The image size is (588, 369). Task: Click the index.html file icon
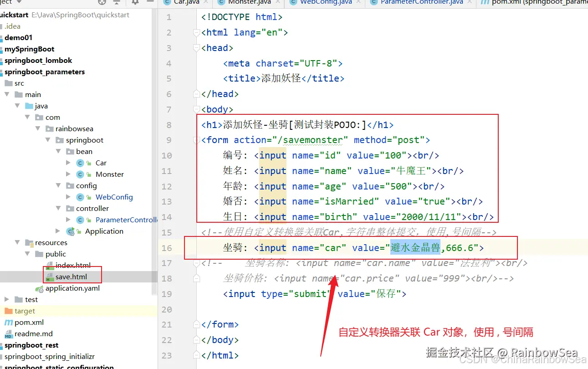[50, 266]
